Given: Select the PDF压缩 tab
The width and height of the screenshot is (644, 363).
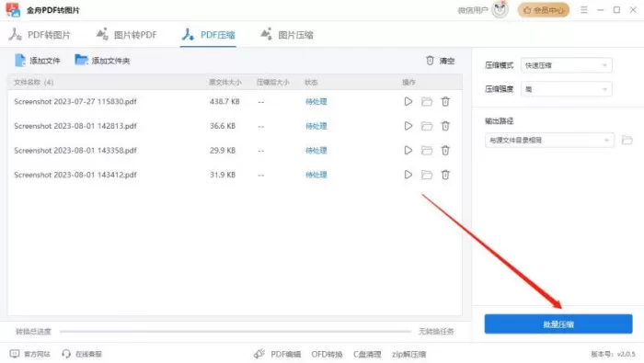Looking at the screenshot, I should coord(208,35).
